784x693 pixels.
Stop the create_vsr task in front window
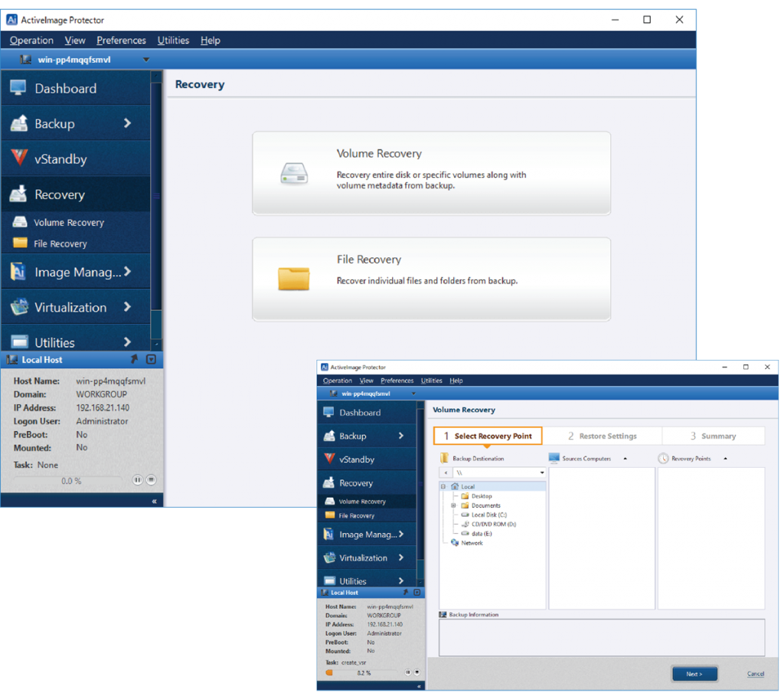[x=417, y=672]
